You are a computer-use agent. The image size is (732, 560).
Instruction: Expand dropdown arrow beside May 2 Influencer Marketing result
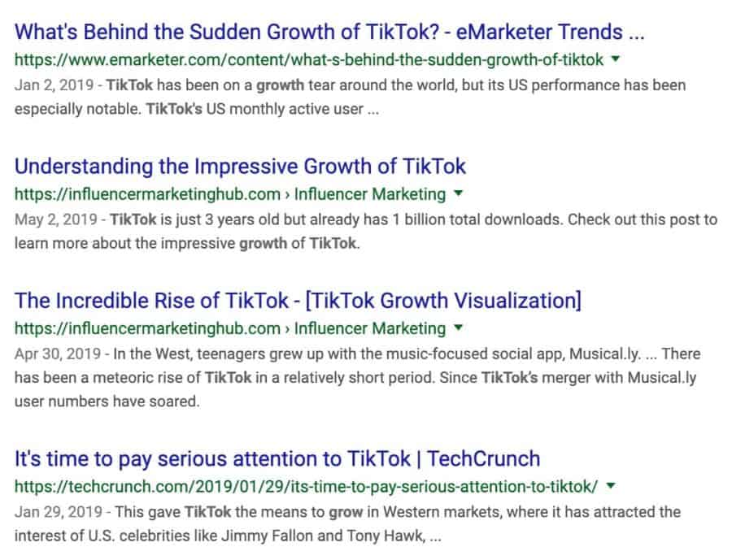[x=459, y=193]
